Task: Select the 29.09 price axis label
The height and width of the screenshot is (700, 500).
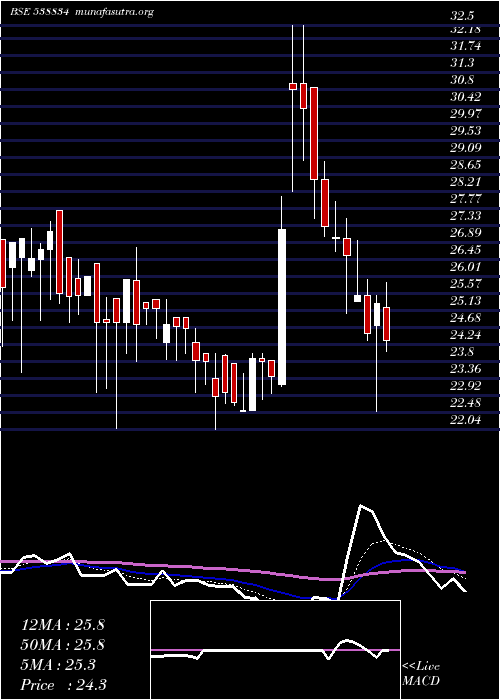Action: pyautogui.click(x=465, y=148)
